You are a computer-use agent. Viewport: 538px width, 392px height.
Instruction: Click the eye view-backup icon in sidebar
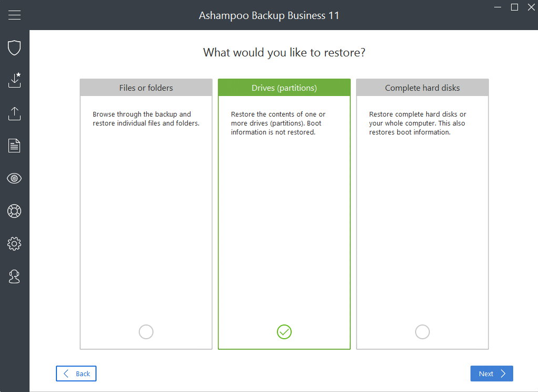click(x=14, y=178)
